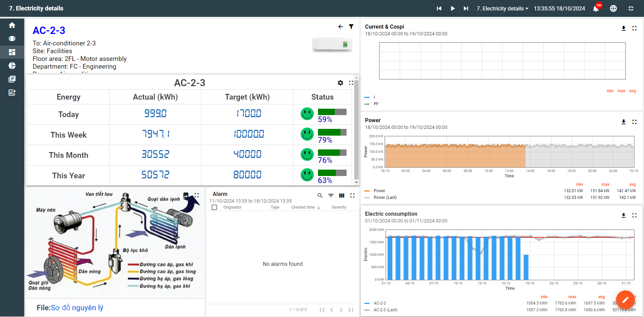Open filter icon in AC-2-3 header
644x317 pixels.
[351, 27]
